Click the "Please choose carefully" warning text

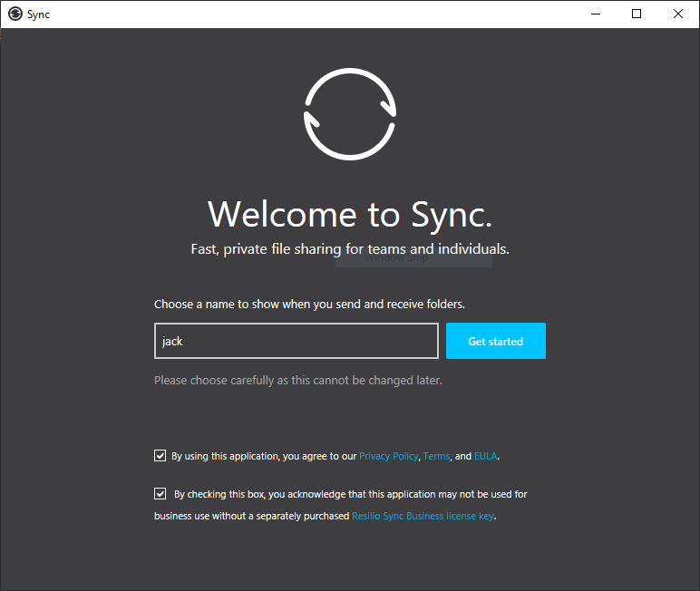pos(298,381)
